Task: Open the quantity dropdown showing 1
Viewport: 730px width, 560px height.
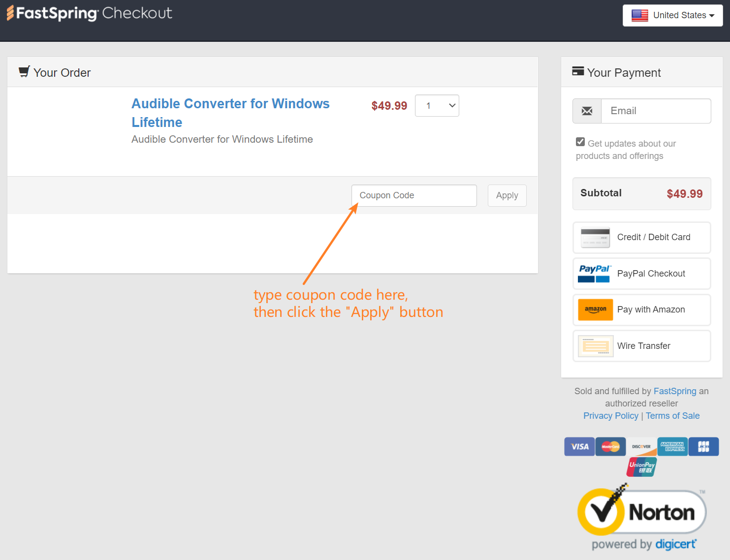Action: click(x=437, y=106)
